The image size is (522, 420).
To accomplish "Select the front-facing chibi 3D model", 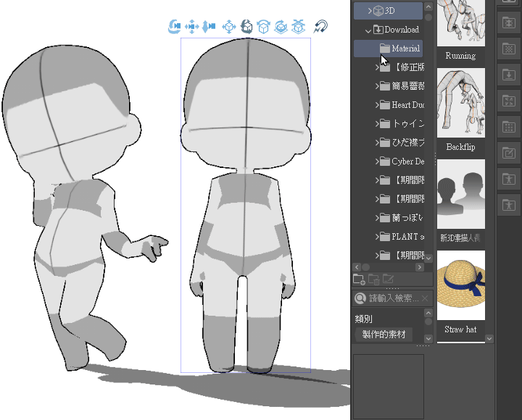I will pyautogui.click(x=246, y=206).
